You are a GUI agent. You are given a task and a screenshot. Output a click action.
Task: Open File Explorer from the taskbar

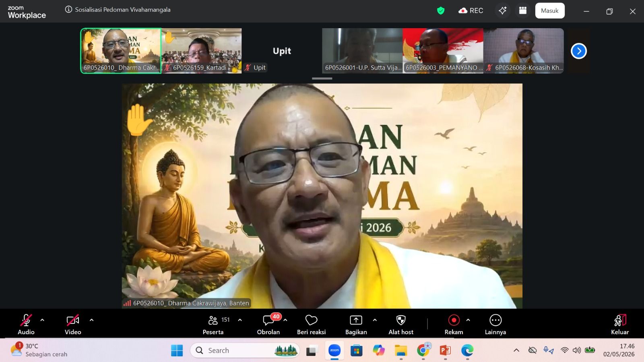click(x=401, y=350)
